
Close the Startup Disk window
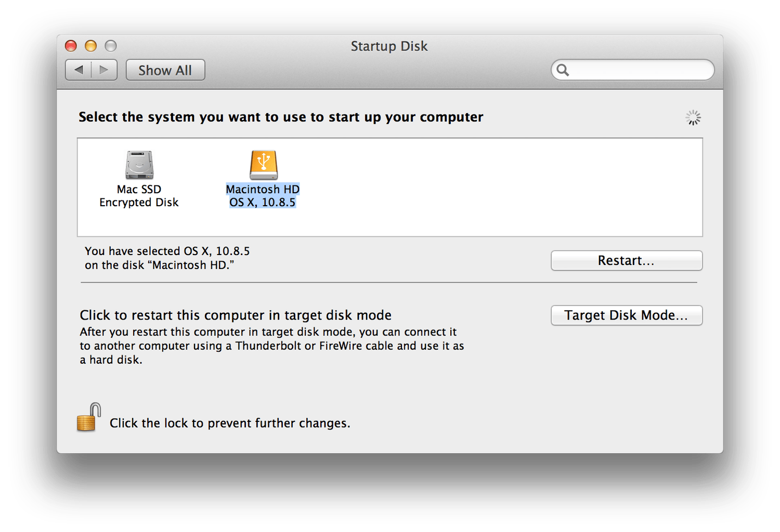71,46
